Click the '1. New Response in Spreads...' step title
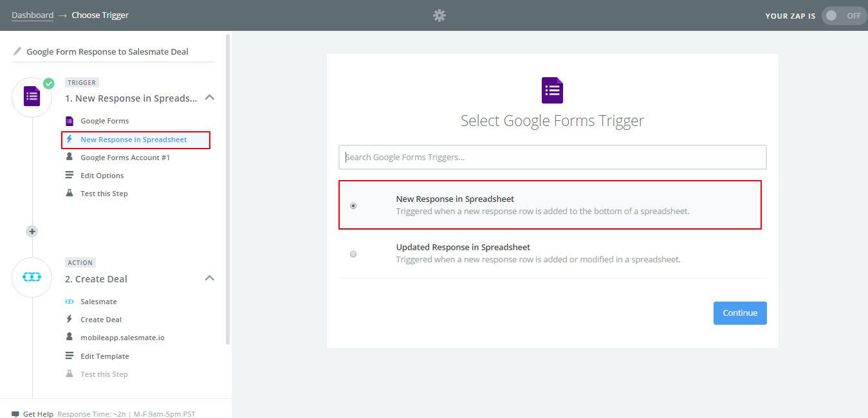The width and height of the screenshot is (868, 418). coord(131,98)
